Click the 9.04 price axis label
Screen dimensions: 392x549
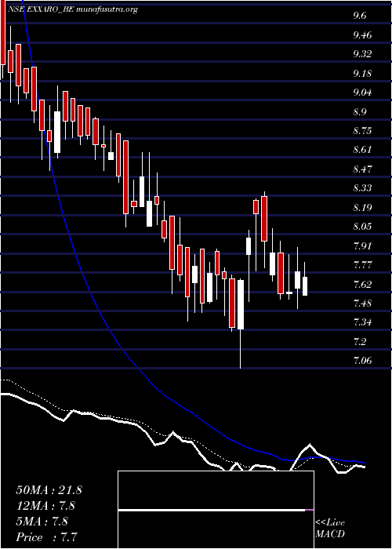362,93
